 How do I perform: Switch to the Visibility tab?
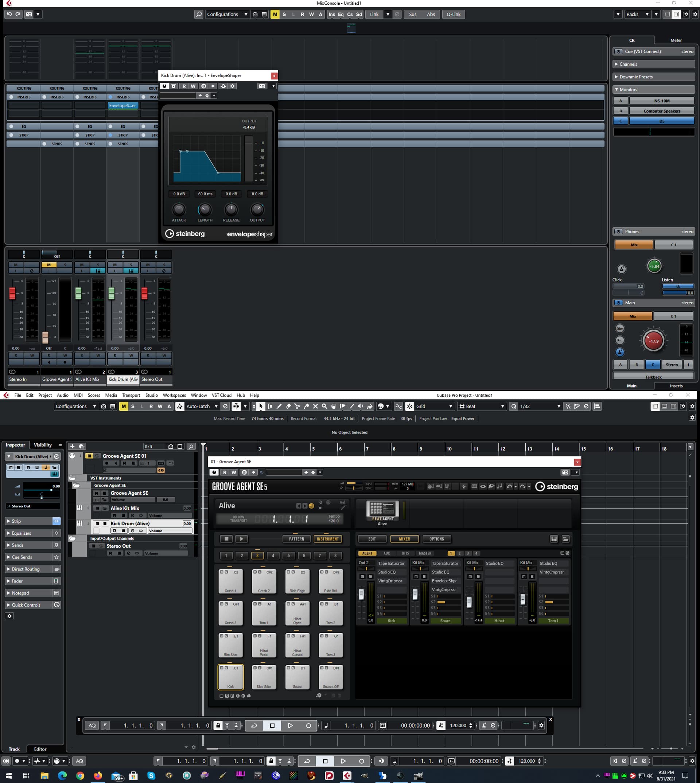click(x=43, y=445)
